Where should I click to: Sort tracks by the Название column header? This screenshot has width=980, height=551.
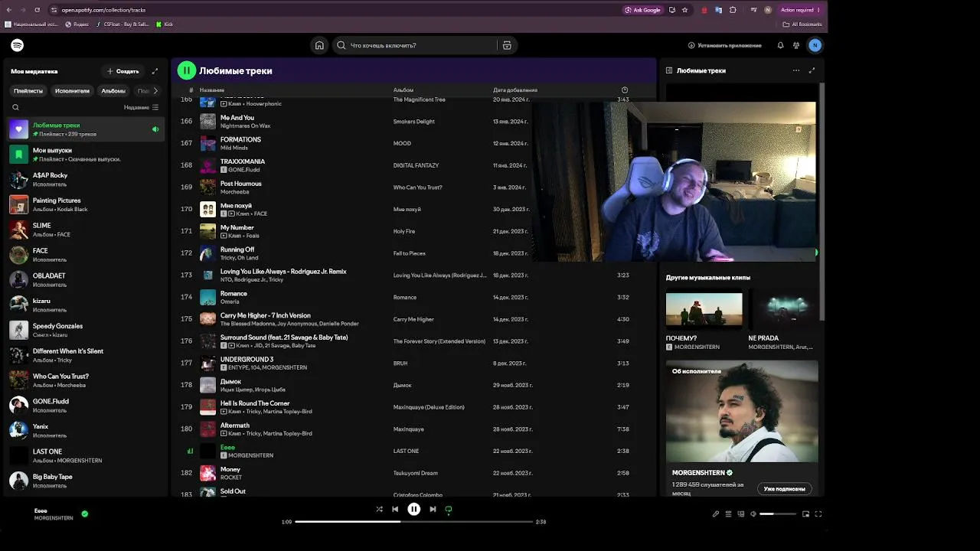[212, 90]
